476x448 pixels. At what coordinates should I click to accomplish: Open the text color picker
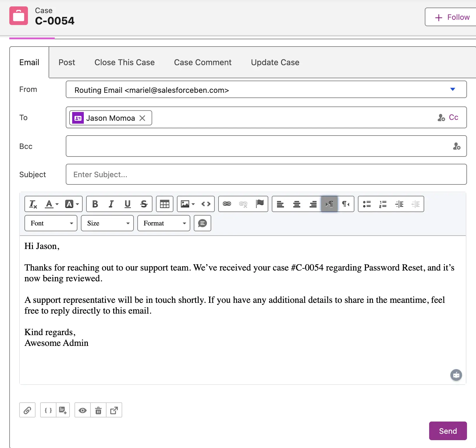point(52,204)
